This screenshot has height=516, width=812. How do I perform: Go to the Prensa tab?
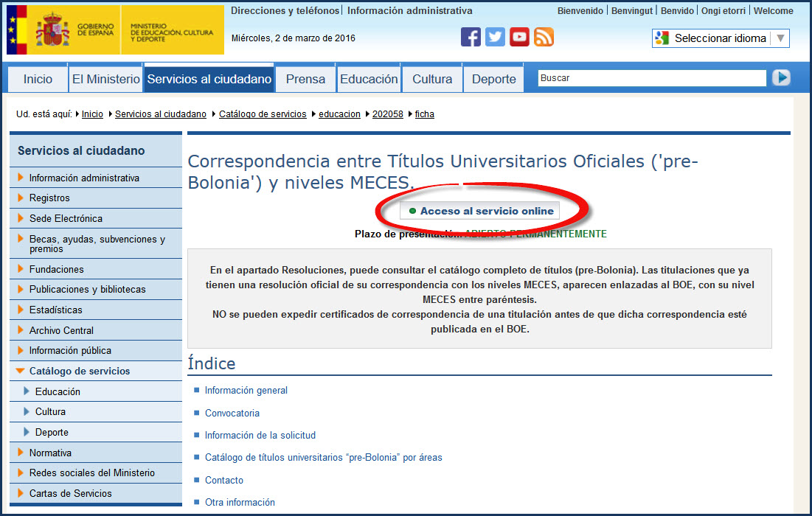coord(305,79)
